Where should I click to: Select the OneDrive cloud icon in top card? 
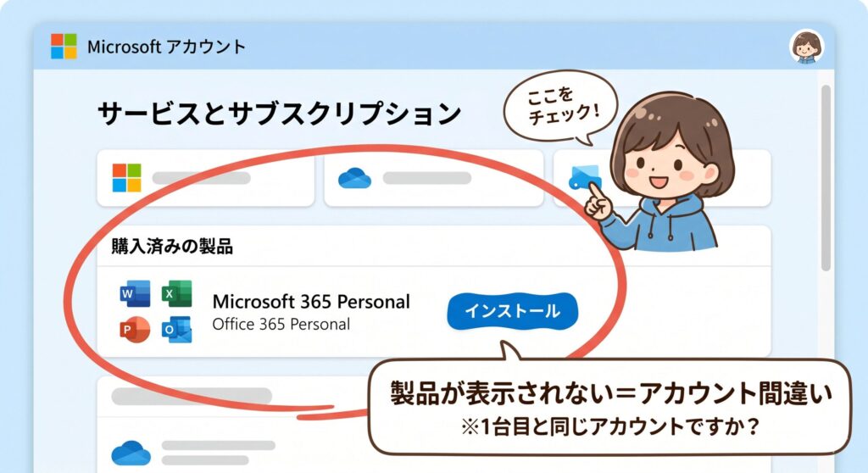[354, 178]
